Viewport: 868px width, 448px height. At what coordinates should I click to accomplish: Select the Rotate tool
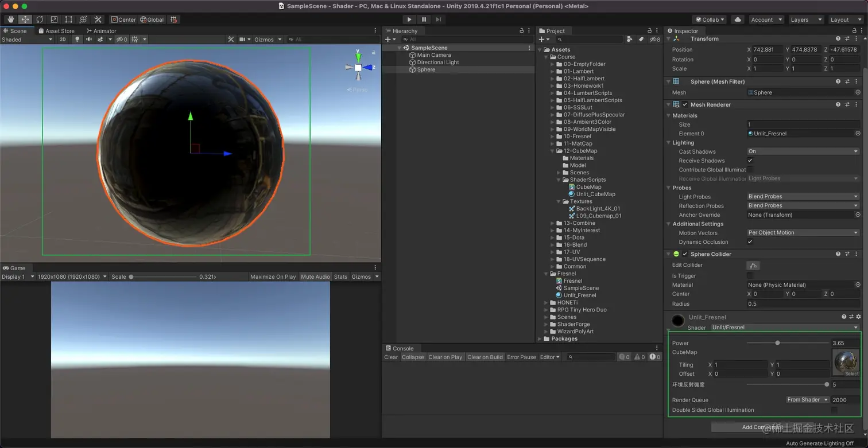point(40,20)
